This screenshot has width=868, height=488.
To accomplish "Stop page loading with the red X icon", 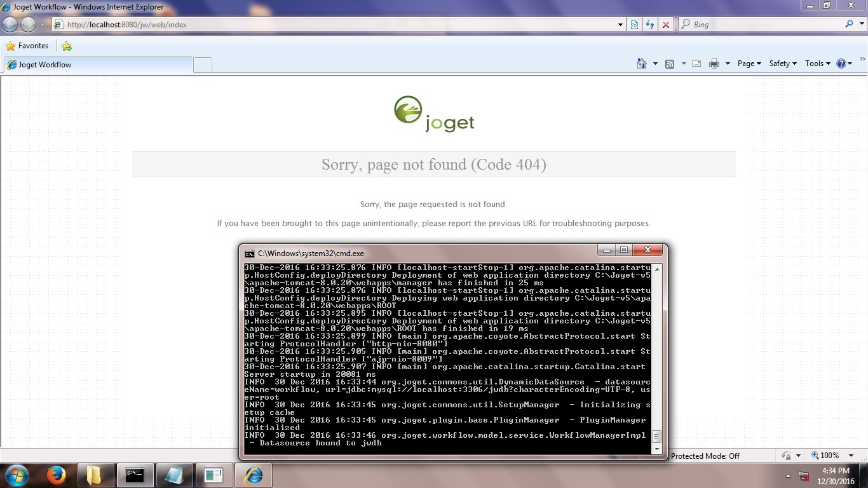I will coord(666,25).
